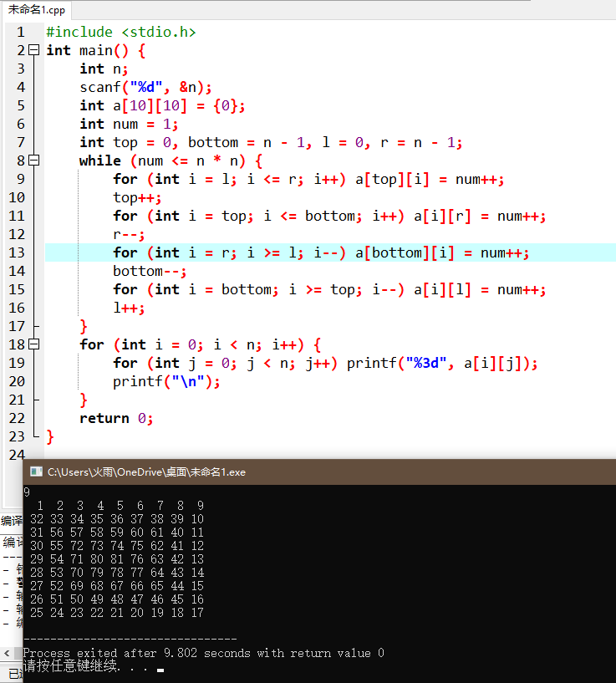The width and height of the screenshot is (616, 683).
Task: Open the 编译 tab in bottom panel
Action: tap(12, 521)
